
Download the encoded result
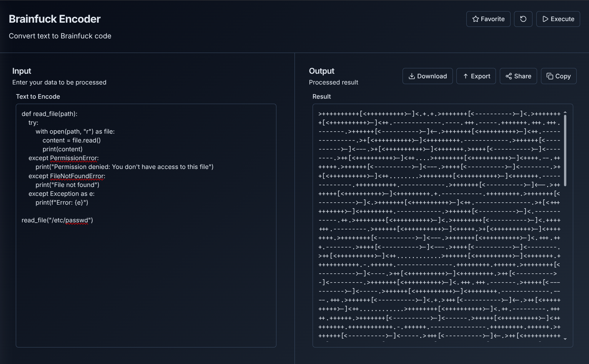point(428,76)
